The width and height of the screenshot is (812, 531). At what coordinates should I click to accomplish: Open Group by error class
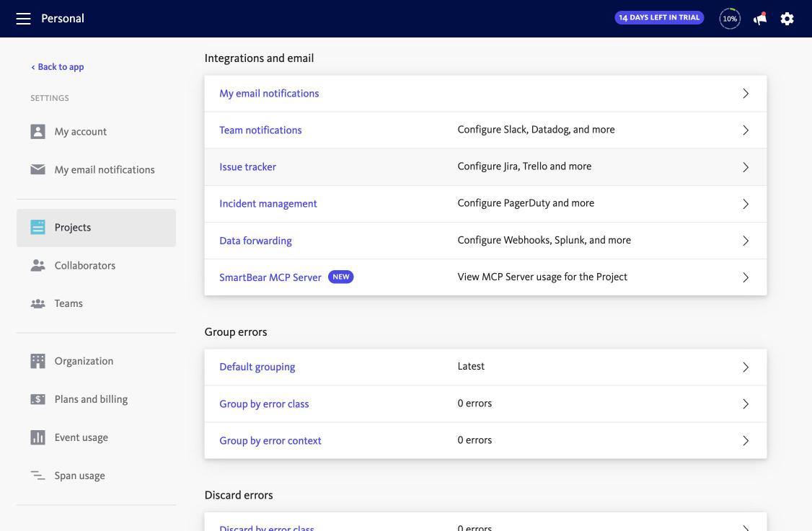pyautogui.click(x=264, y=403)
